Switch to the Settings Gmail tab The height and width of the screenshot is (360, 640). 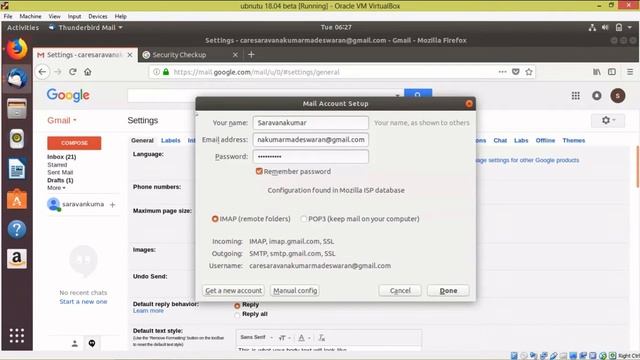(x=85, y=55)
